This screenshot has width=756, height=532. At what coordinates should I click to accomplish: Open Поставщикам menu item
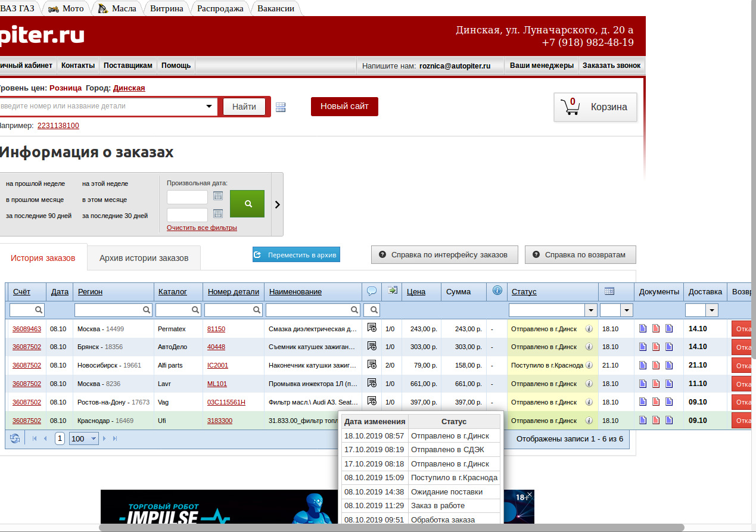128,66
